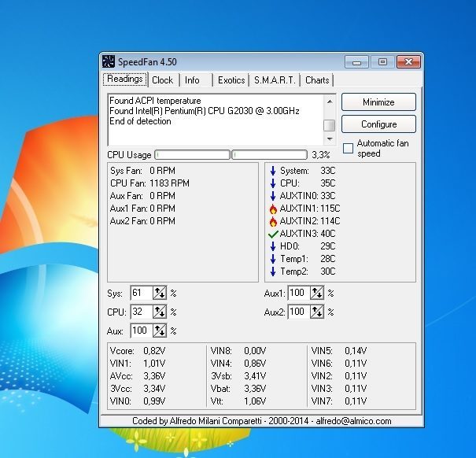Click the AUXTIN1 115C temperature value
This screenshot has width=476, height=458.
tap(330, 209)
